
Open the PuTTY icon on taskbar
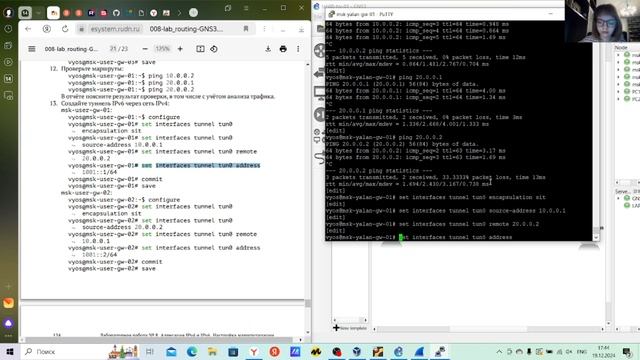[x=440, y=351]
